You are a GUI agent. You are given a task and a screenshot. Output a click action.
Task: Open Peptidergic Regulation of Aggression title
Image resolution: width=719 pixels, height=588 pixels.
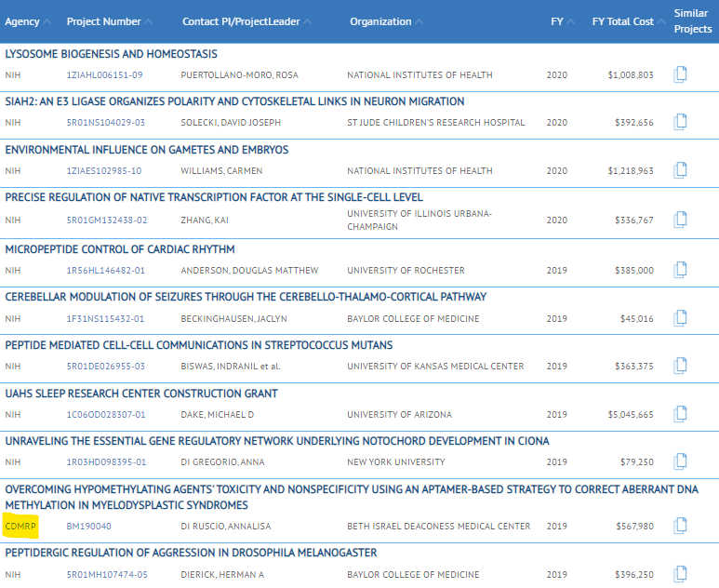coord(191,553)
